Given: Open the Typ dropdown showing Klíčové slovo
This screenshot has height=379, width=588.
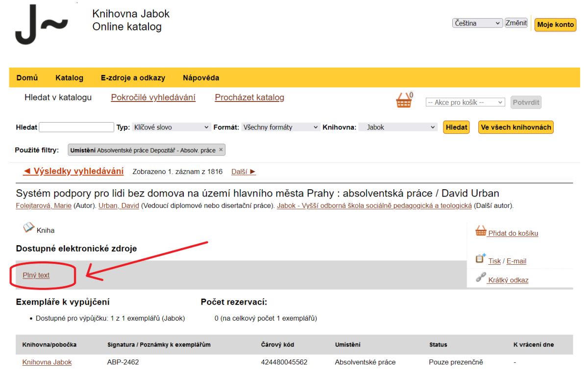Looking at the screenshot, I should (171, 126).
